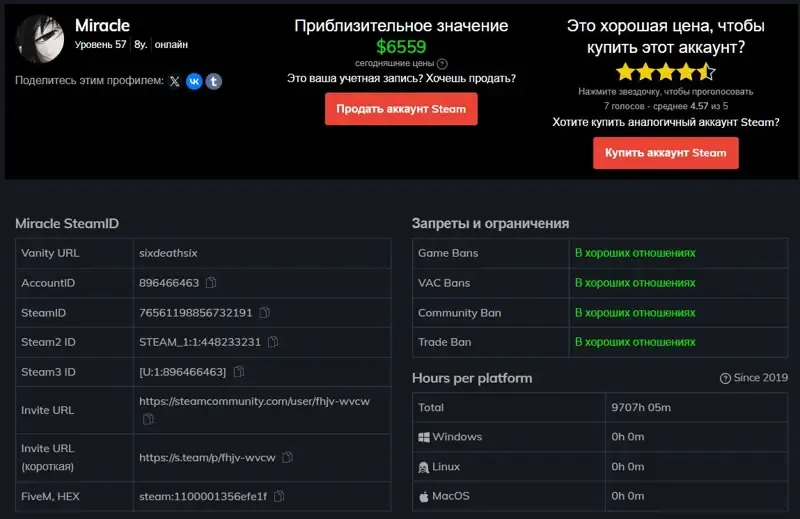This screenshot has height=519, width=800.
Task: Select STEAM_1:1:448233231 text
Action: point(200,342)
